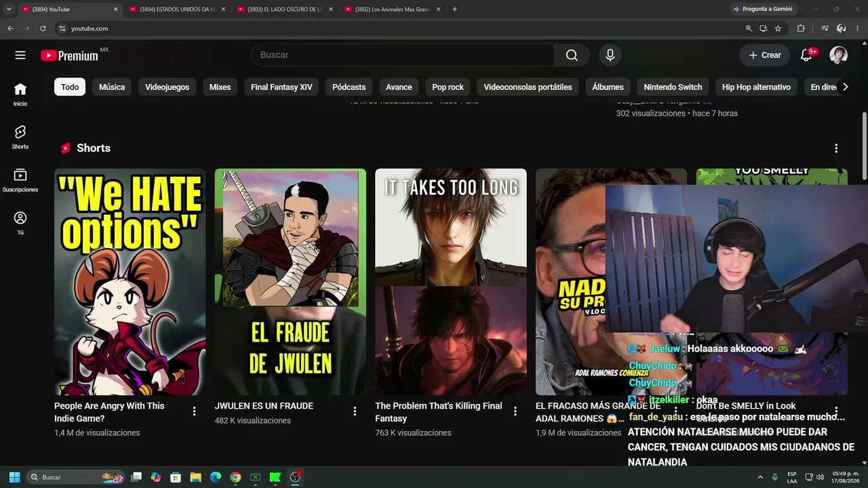Open Shorts section three-dot options
This screenshot has width=868, height=488.
836,148
